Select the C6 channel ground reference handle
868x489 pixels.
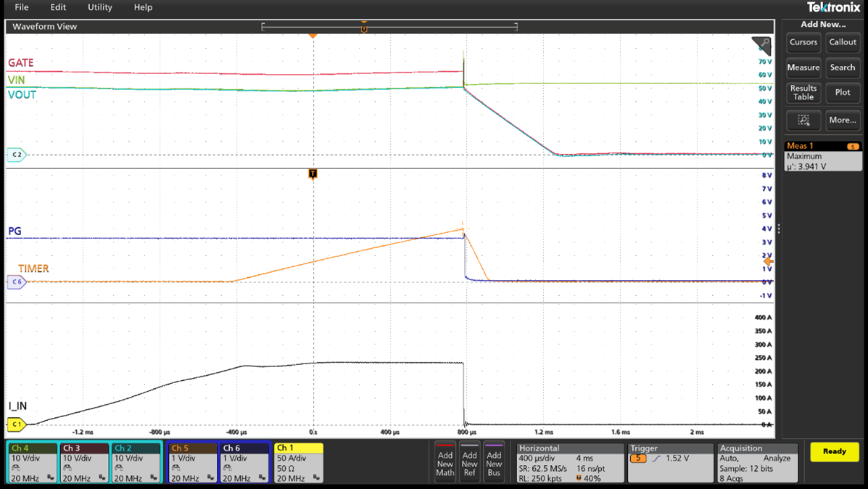click(16, 282)
